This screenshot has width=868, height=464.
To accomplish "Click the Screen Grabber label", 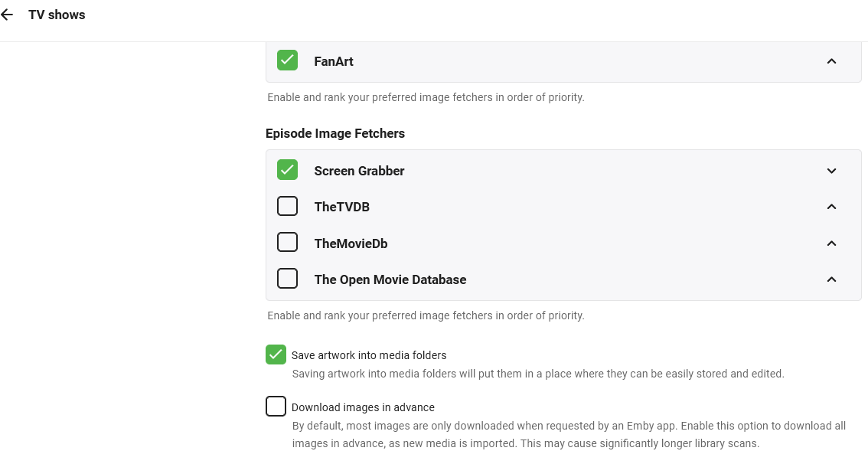I will point(359,171).
